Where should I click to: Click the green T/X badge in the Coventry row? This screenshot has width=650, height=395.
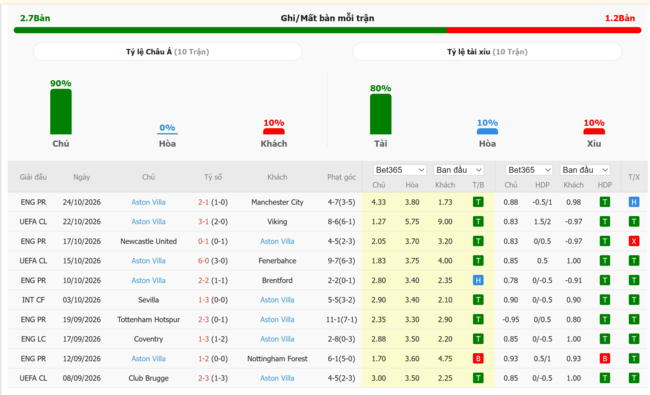[633, 339]
